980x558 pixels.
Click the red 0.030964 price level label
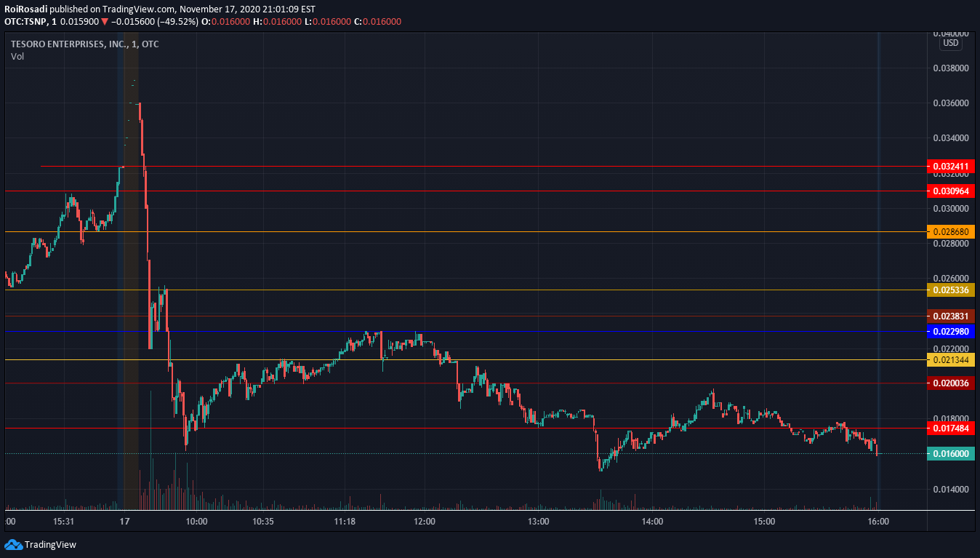[x=952, y=191]
